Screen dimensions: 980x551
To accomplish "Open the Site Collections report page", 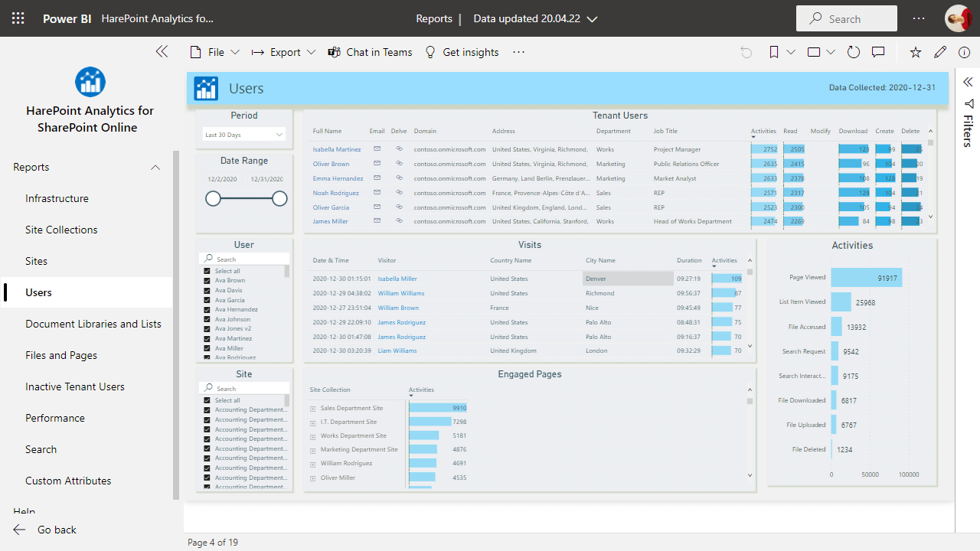I will 61,230.
